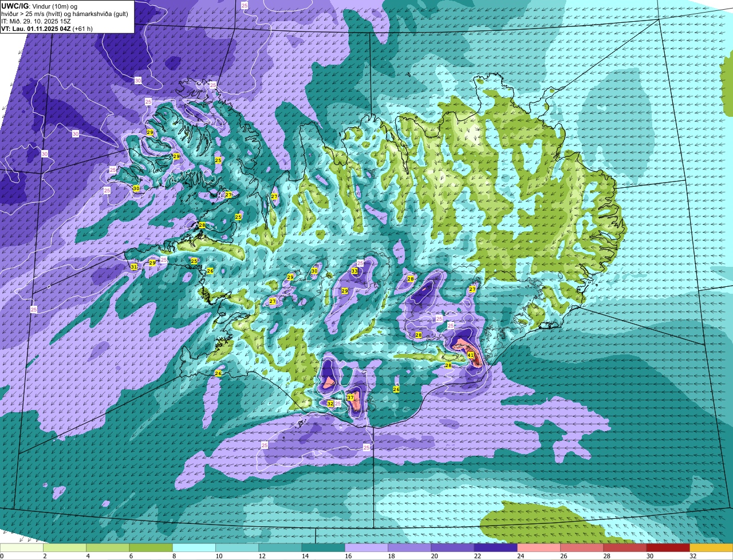The height and width of the screenshot is (560, 733).
Task: Choose the 10–12 m/s turquoise legend swatch
Action: (237, 547)
